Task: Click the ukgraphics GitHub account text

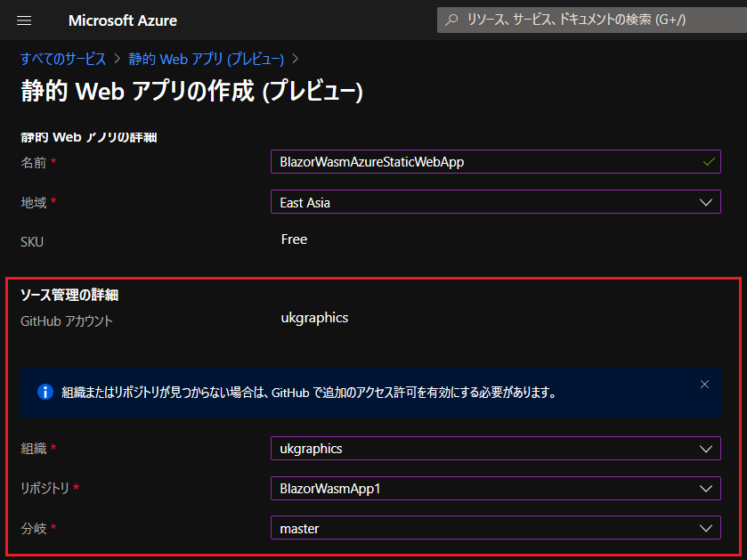Action: (x=314, y=318)
